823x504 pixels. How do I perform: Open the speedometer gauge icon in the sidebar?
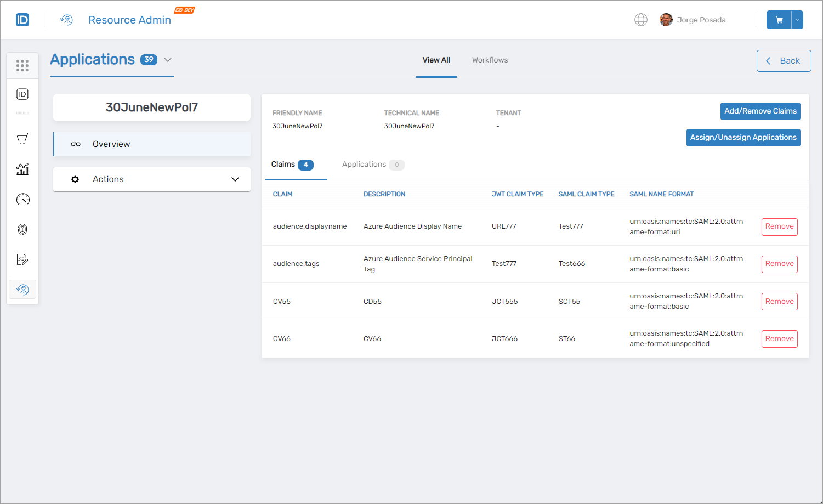pos(22,199)
